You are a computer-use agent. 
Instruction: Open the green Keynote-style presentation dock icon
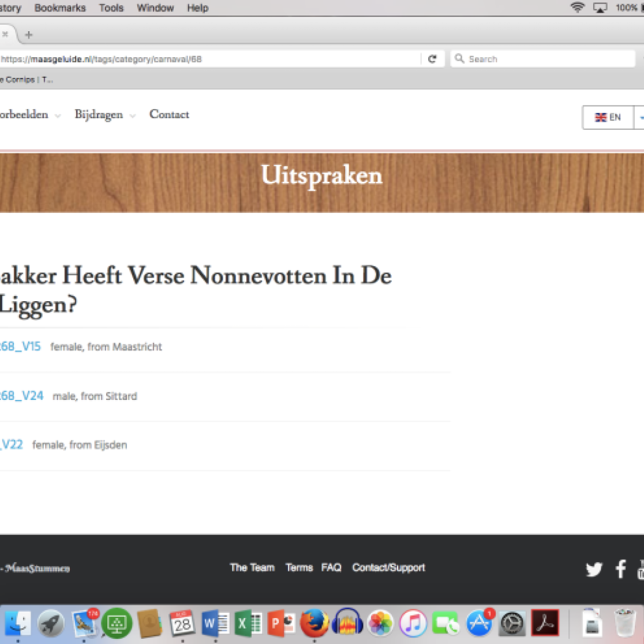pyautogui.click(x=117, y=623)
